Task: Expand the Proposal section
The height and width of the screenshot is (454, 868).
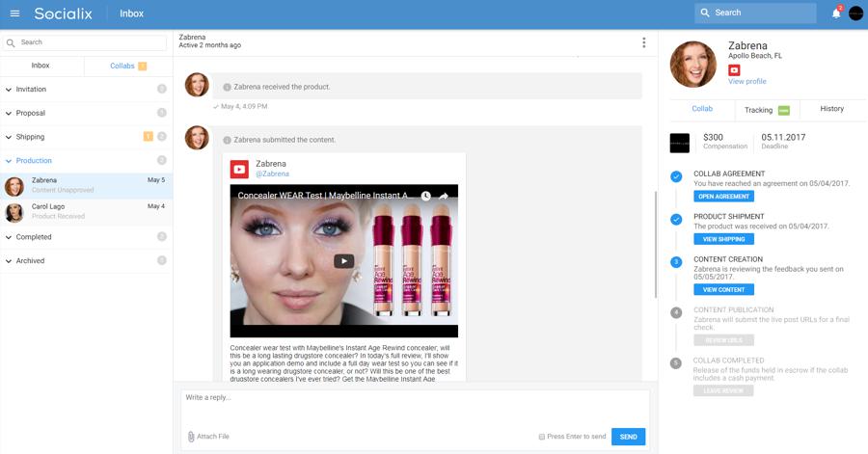Action: pos(87,113)
